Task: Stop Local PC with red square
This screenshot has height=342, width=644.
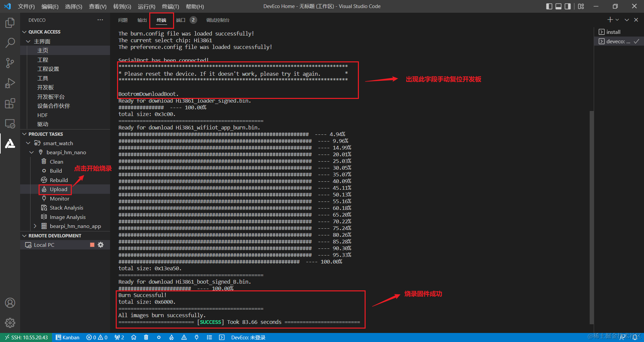Action: (x=92, y=245)
